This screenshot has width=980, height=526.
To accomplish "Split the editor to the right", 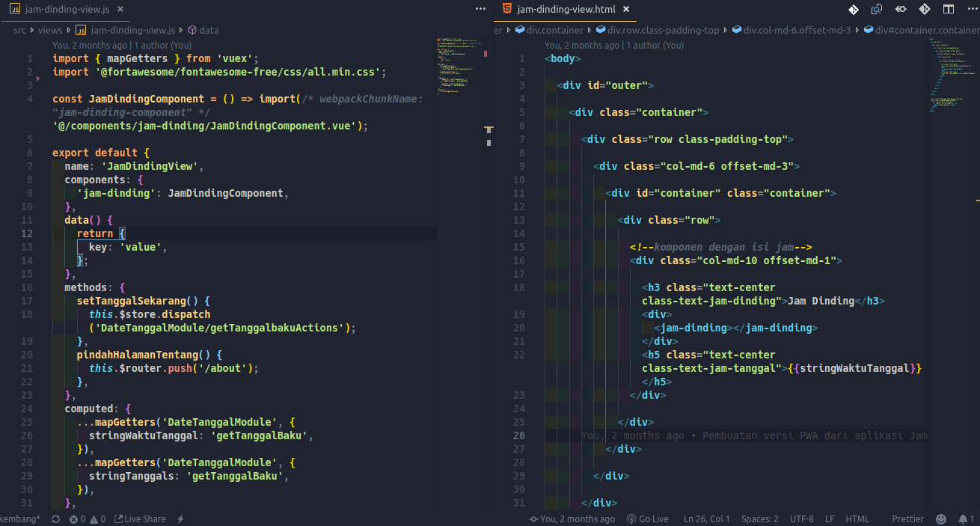I will (x=948, y=9).
